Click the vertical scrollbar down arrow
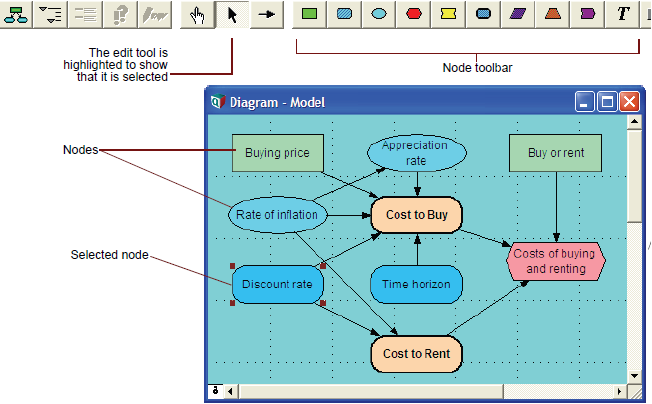 coord(634,376)
